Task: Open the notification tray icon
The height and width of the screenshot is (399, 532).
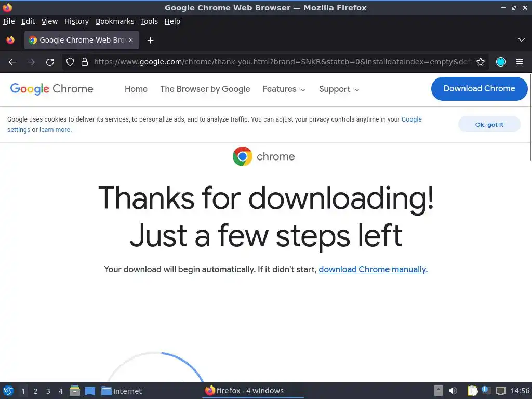Action: point(486,390)
